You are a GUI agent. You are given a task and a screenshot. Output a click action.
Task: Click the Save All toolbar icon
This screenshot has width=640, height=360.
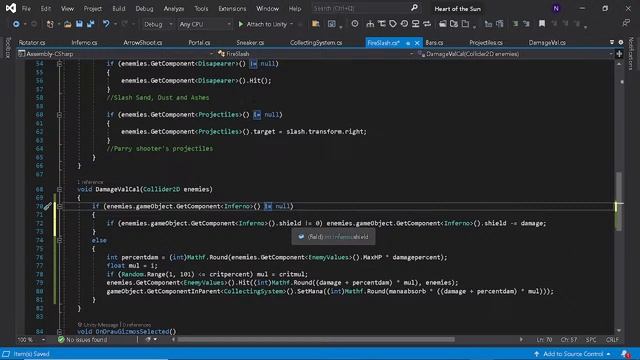(x=90, y=24)
